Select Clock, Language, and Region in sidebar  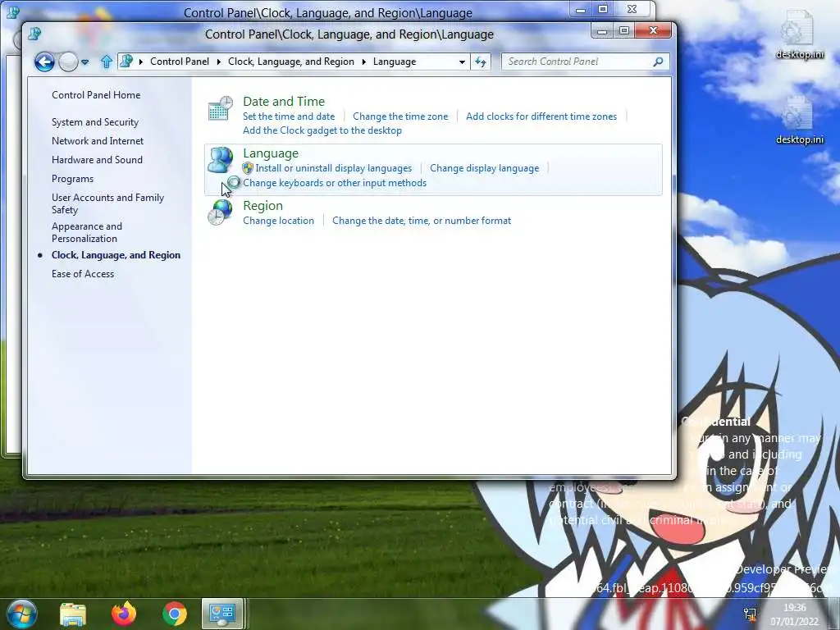coord(116,255)
